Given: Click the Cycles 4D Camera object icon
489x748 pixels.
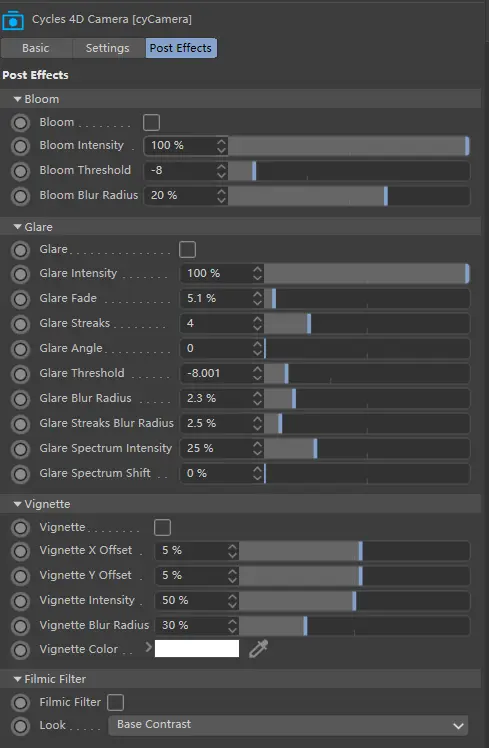Looking at the screenshot, I should click(x=13, y=20).
